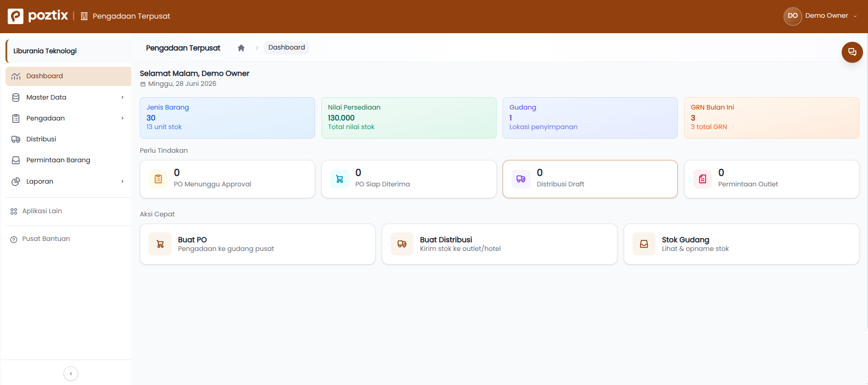Expand the Master Data submenu chevron
The height and width of the screenshot is (385, 868).
(x=123, y=97)
